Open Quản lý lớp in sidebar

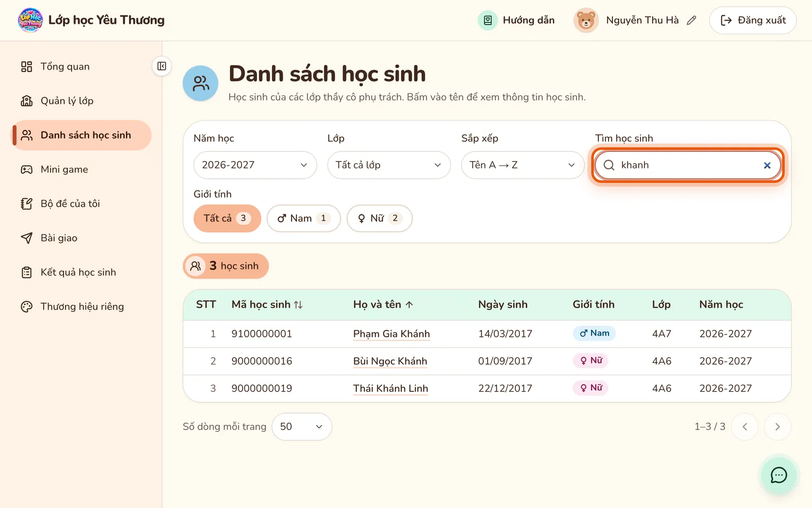tap(82, 101)
